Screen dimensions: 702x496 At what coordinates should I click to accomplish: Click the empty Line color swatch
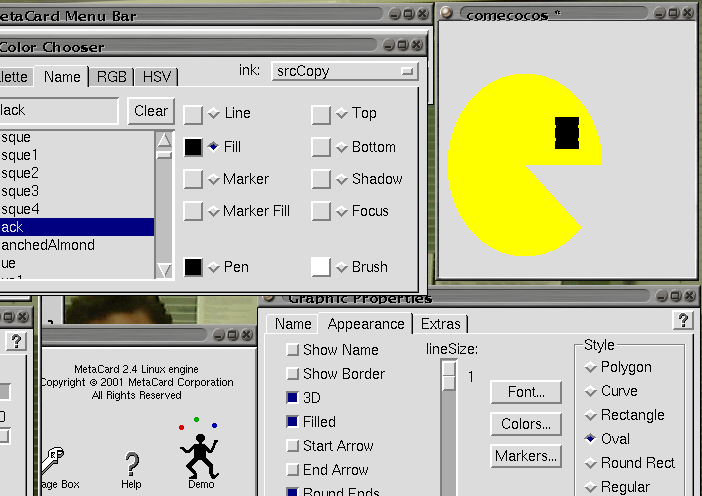pyautogui.click(x=193, y=115)
